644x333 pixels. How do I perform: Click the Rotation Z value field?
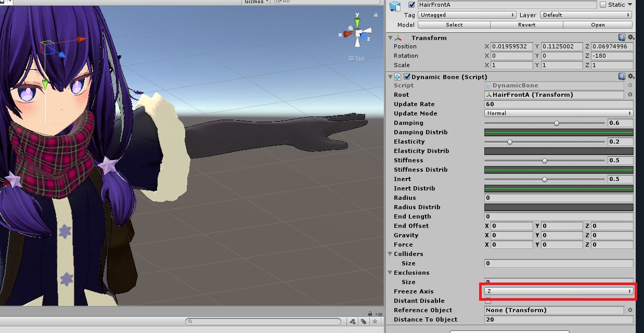[x=612, y=56]
